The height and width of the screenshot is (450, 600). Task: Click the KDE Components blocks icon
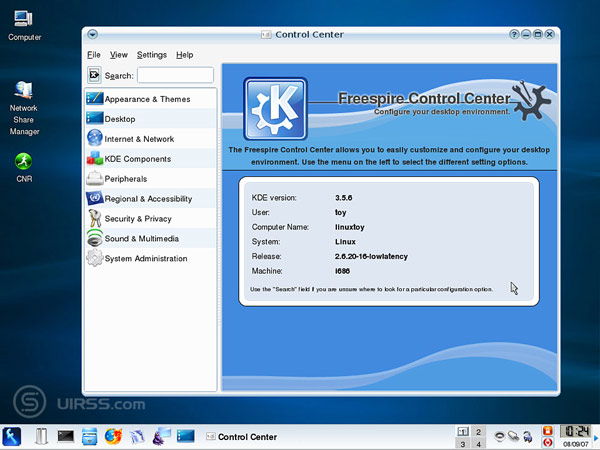point(95,159)
